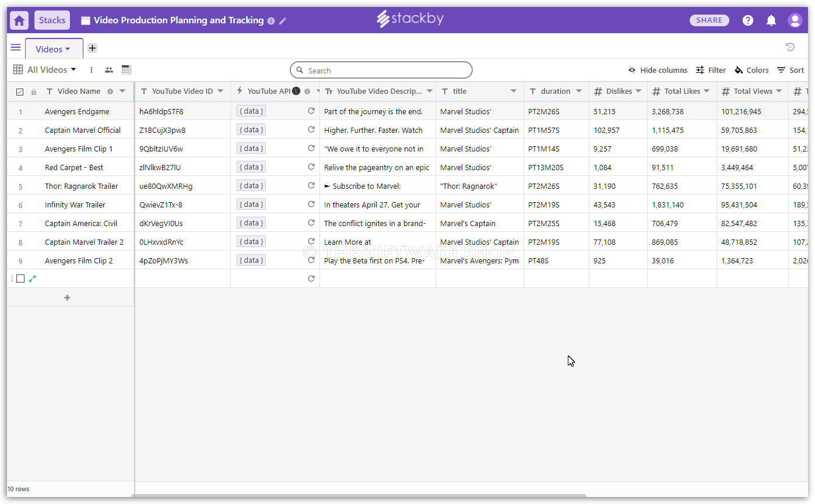Open user account avatar
This screenshot has height=504, width=815.
point(795,20)
